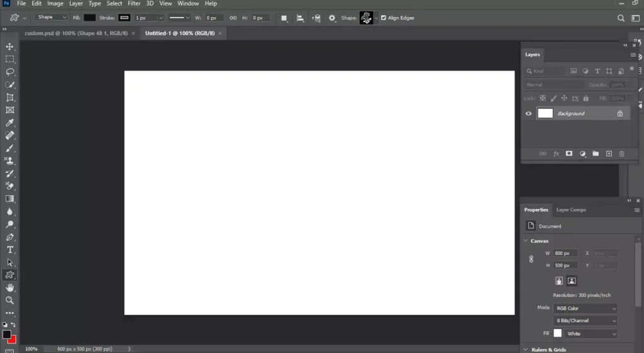Screen dimensions: 644x353
Task: Select the Clone Stamp tool
Action: point(10,160)
